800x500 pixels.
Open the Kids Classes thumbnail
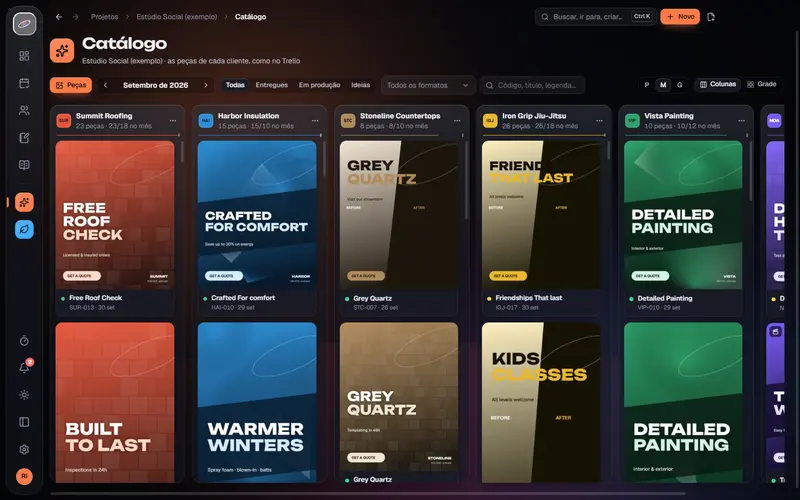pos(541,402)
